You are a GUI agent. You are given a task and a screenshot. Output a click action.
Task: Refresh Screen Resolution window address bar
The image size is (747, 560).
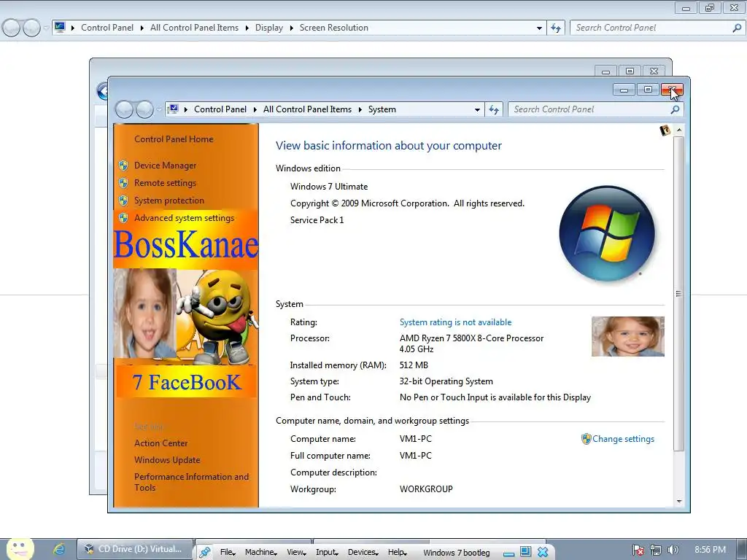pyautogui.click(x=556, y=28)
